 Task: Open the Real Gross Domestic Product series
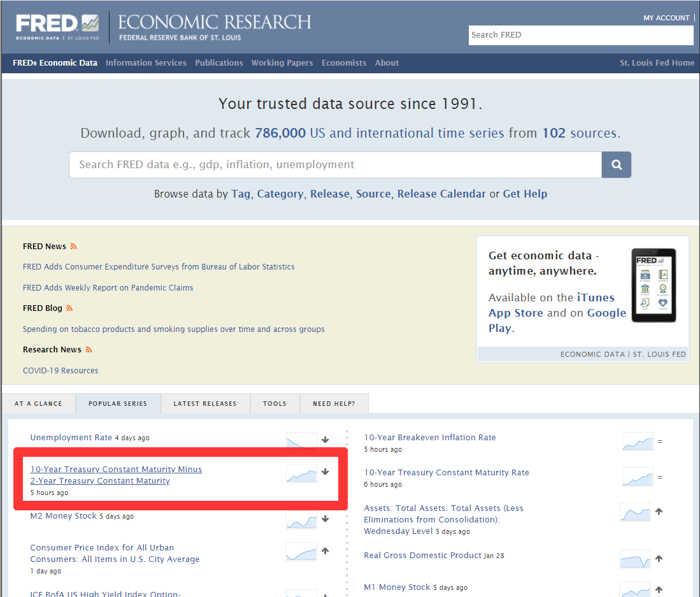point(423,556)
